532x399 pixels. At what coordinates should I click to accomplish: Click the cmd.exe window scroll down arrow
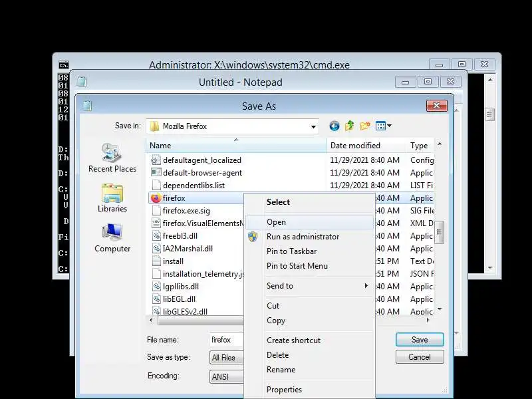[490, 268]
